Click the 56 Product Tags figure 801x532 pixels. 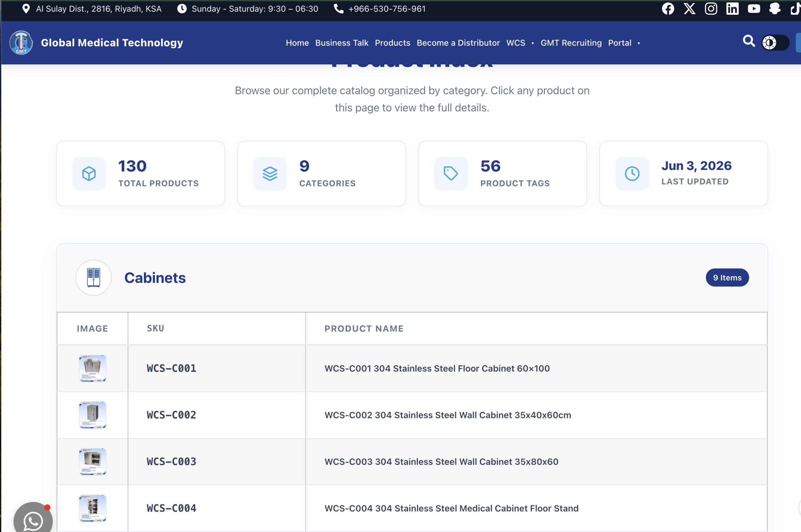(490, 166)
